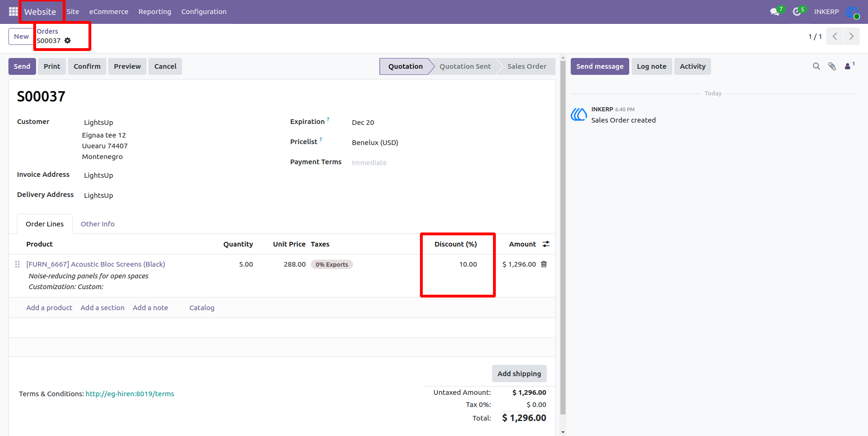
Task: Follow the terms and conditions link
Action: 130,394
